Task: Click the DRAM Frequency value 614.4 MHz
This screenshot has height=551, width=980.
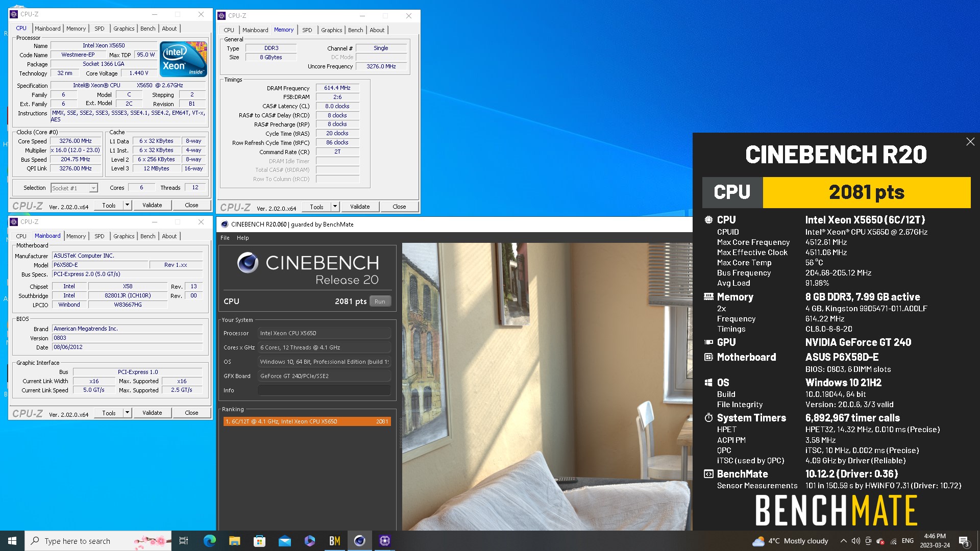Action: tap(337, 88)
